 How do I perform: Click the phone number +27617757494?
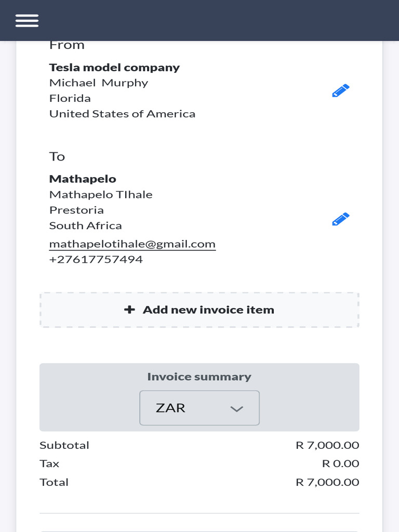tap(96, 259)
